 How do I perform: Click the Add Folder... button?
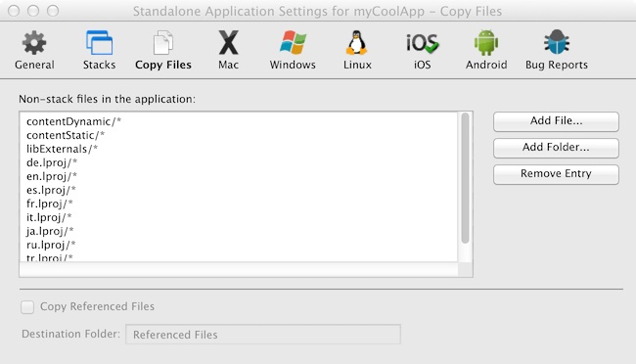click(556, 148)
